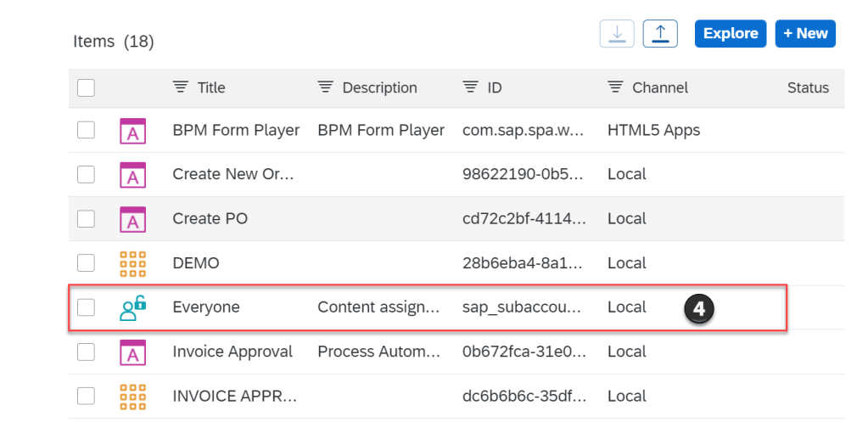Open the Description column filter menu
The height and width of the screenshot is (428, 868).
pos(325,87)
